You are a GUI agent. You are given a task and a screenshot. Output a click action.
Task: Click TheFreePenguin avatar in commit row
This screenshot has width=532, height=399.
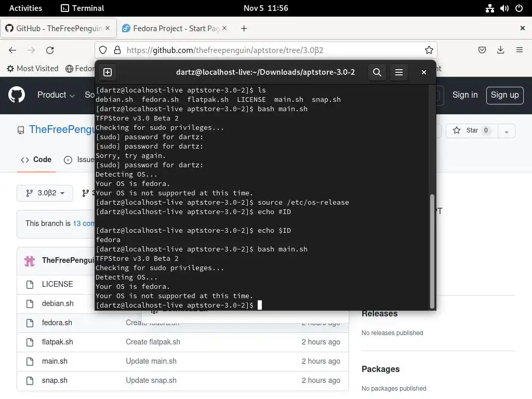(x=30, y=261)
